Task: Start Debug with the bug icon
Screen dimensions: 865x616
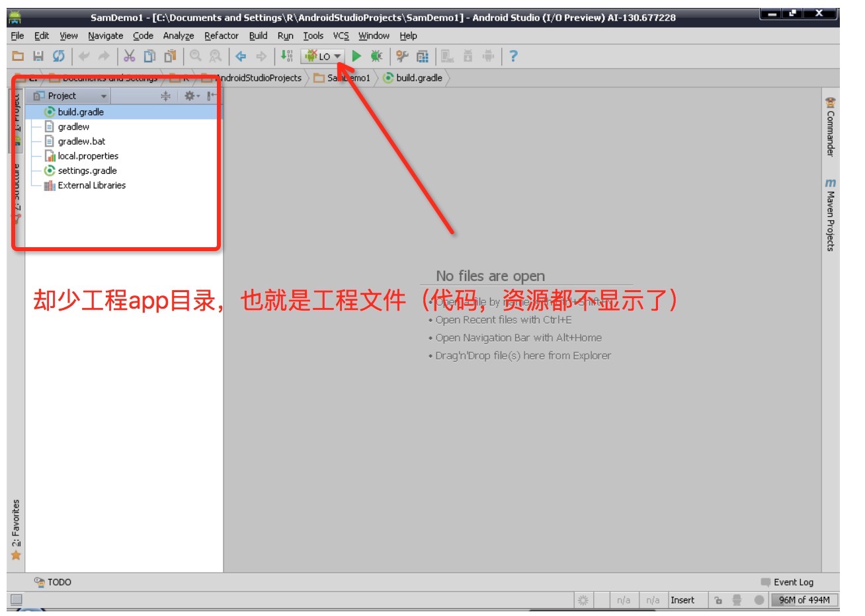Action: pos(376,56)
